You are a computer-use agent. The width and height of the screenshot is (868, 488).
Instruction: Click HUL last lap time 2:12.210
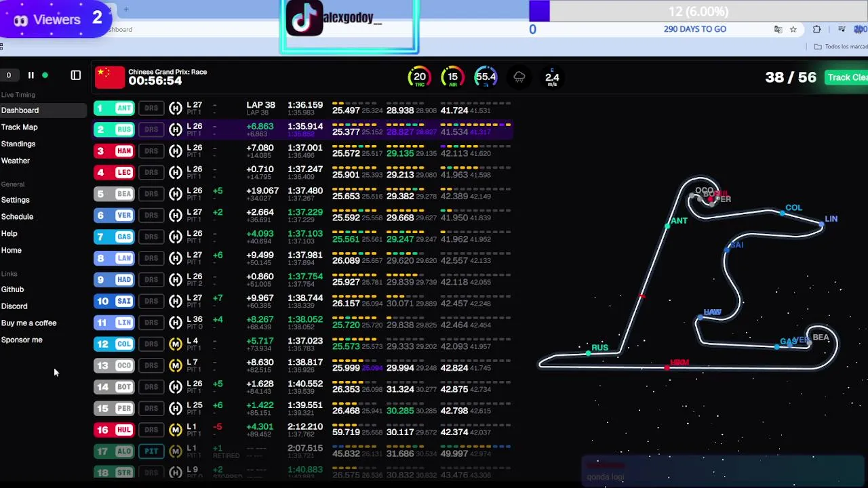pyautogui.click(x=305, y=427)
